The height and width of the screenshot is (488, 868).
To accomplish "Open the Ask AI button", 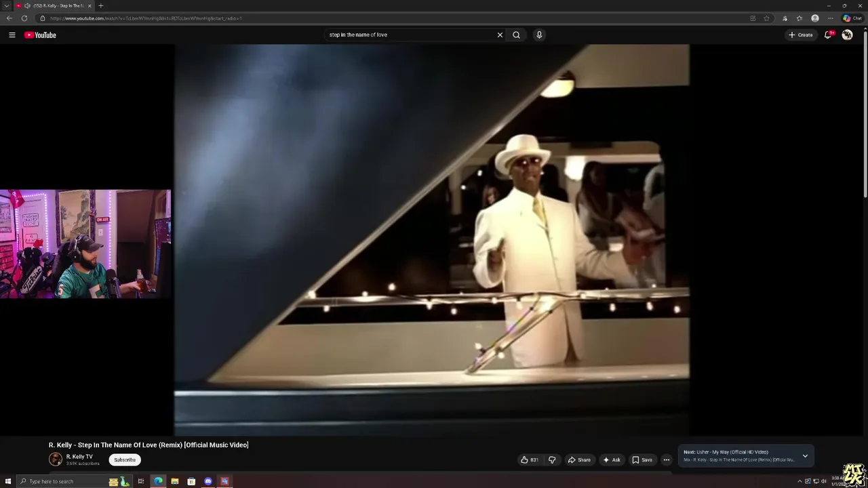I will tap(612, 460).
